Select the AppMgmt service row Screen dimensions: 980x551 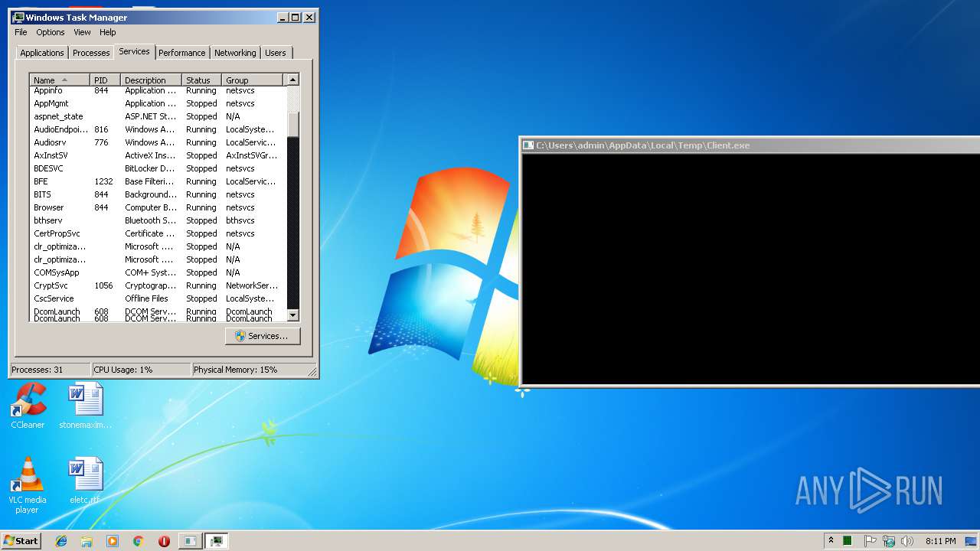[158, 103]
